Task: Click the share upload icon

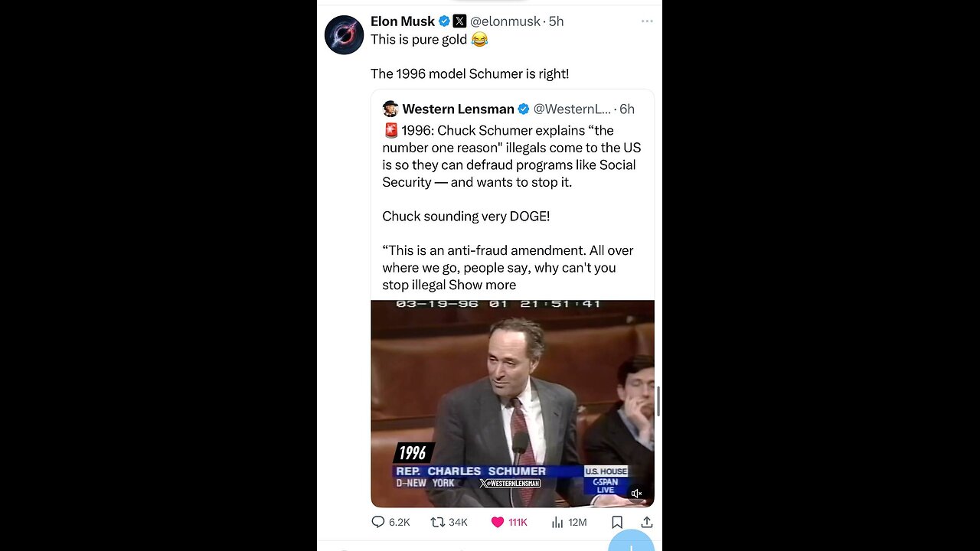Action: click(x=647, y=522)
